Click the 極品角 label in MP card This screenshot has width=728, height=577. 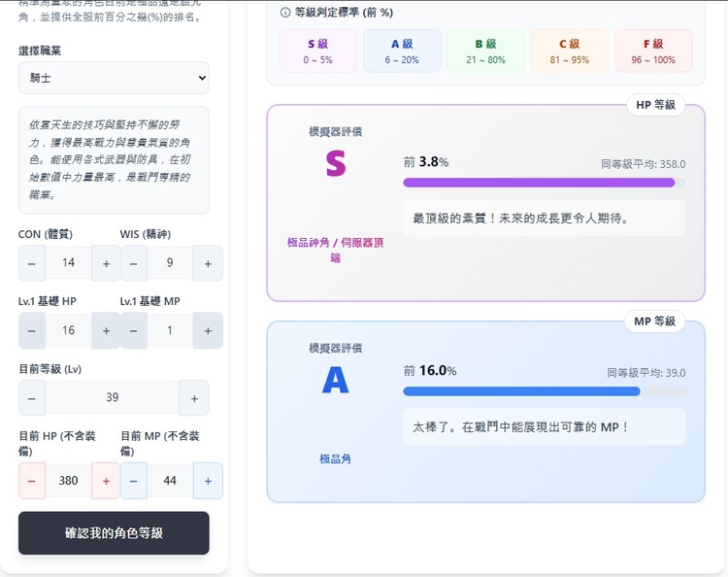coord(335,459)
